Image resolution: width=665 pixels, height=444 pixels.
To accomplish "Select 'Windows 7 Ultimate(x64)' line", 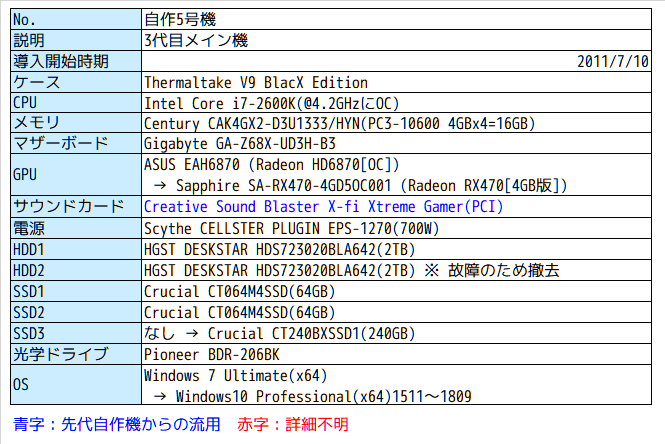I will [236, 376].
